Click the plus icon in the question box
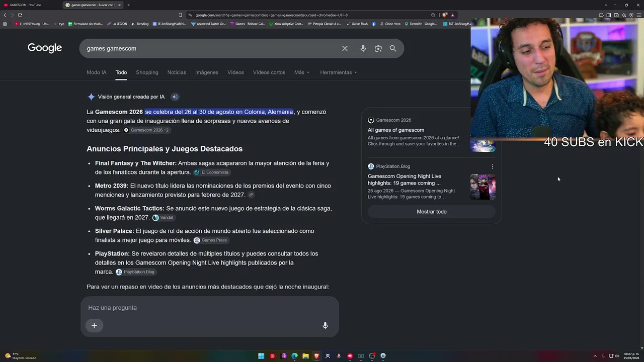The image size is (644, 362). point(94,325)
